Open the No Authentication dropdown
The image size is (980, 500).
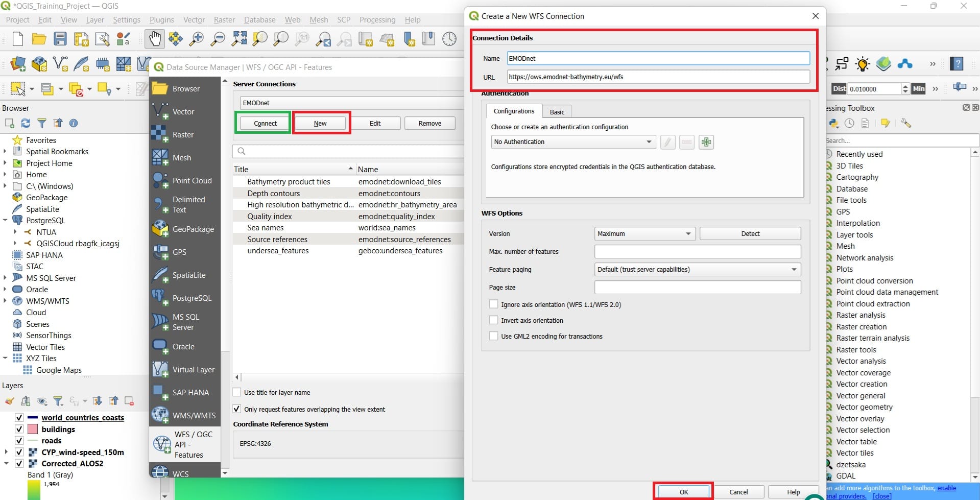[573, 142]
